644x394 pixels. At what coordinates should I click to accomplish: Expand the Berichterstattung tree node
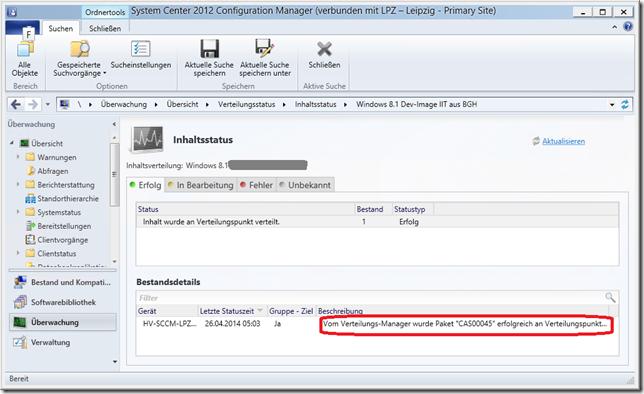point(18,184)
